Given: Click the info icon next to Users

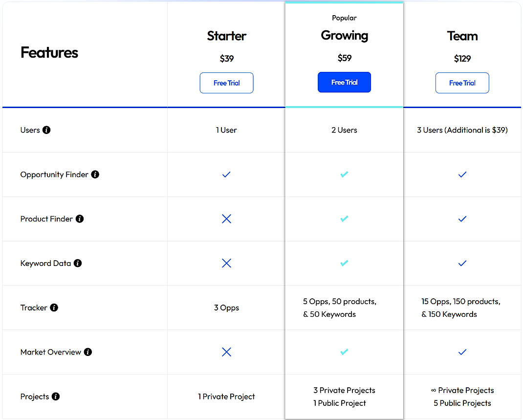Looking at the screenshot, I should click(46, 130).
